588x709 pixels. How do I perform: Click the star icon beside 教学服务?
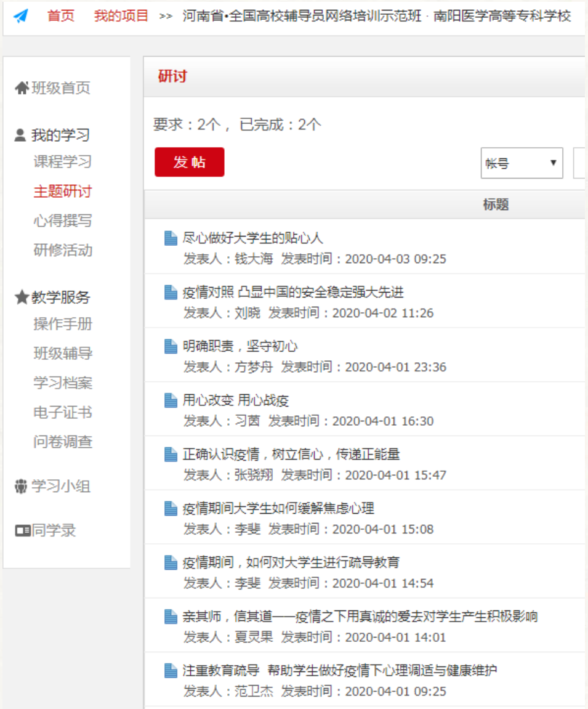(x=22, y=298)
